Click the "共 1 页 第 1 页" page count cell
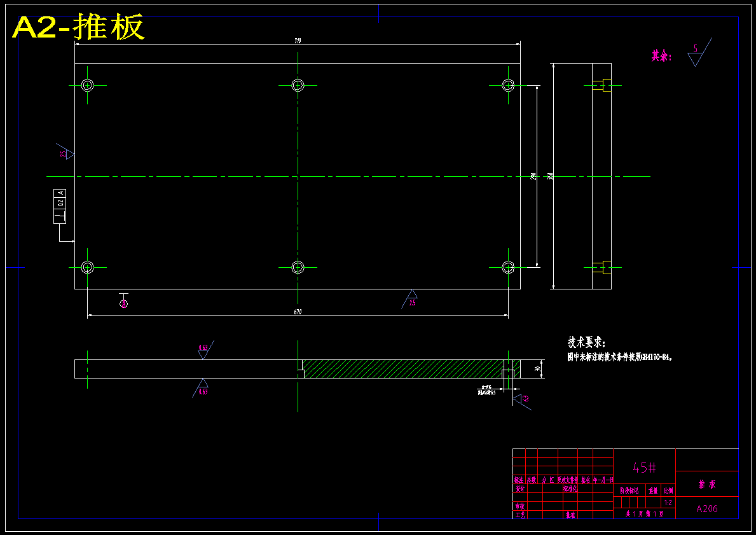 tap(644, 514)
